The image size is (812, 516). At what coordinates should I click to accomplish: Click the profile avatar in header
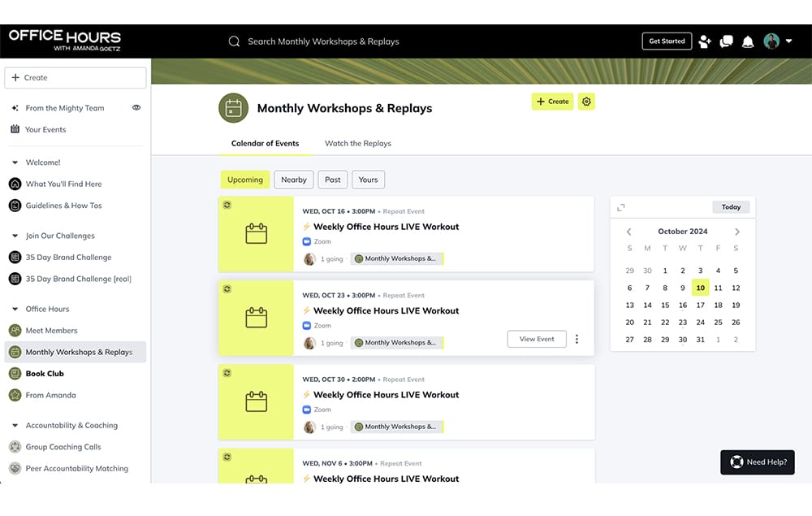point(771,41)
